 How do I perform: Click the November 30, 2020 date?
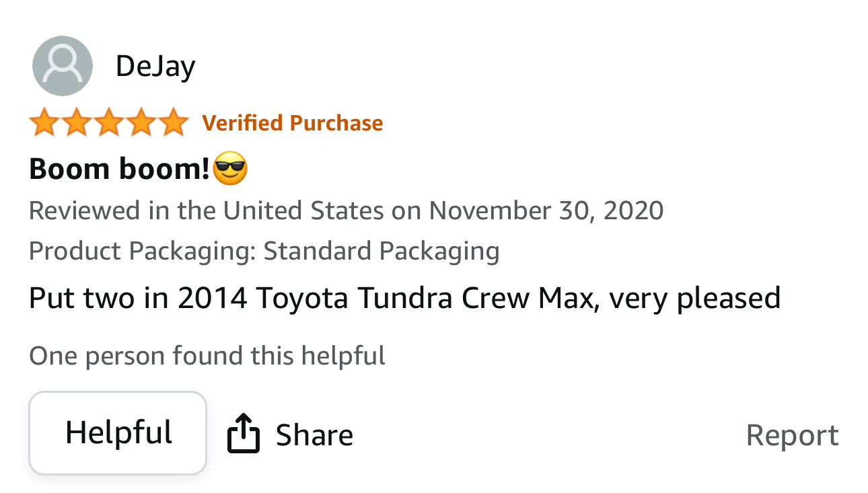click(546, 211)
